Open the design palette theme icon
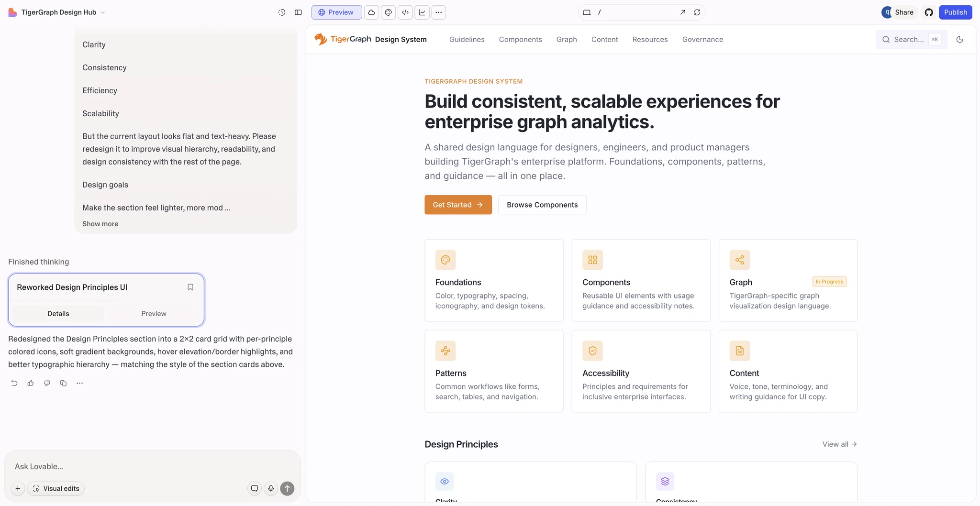Screen dimensions: 980x506 click(x=388, y=12)
